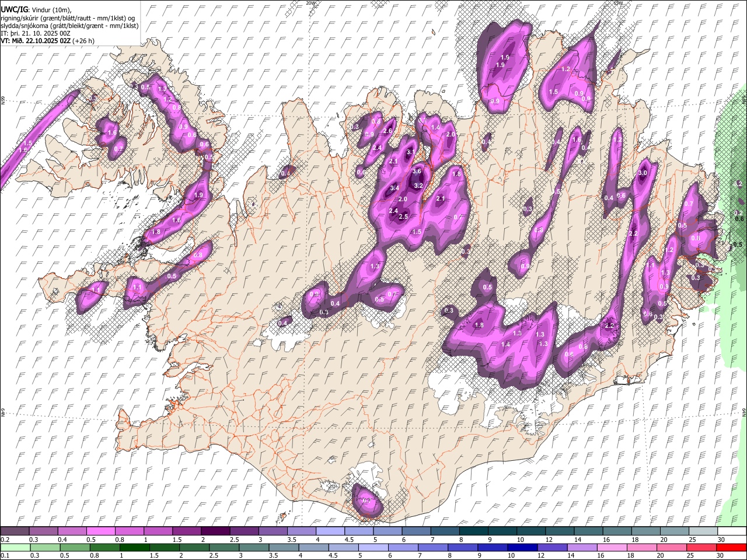The width and height of the screenshot is (747, 560).
Task: Click the '3.6' snowfall value on the map
Action: point(417,171)
